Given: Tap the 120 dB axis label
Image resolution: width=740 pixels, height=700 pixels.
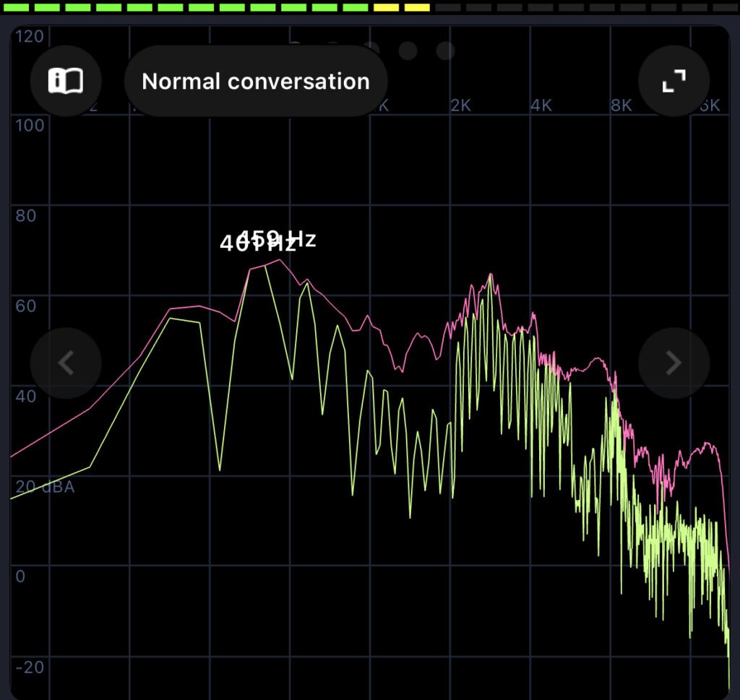Looking at the screenshot, I should [29, 36].
